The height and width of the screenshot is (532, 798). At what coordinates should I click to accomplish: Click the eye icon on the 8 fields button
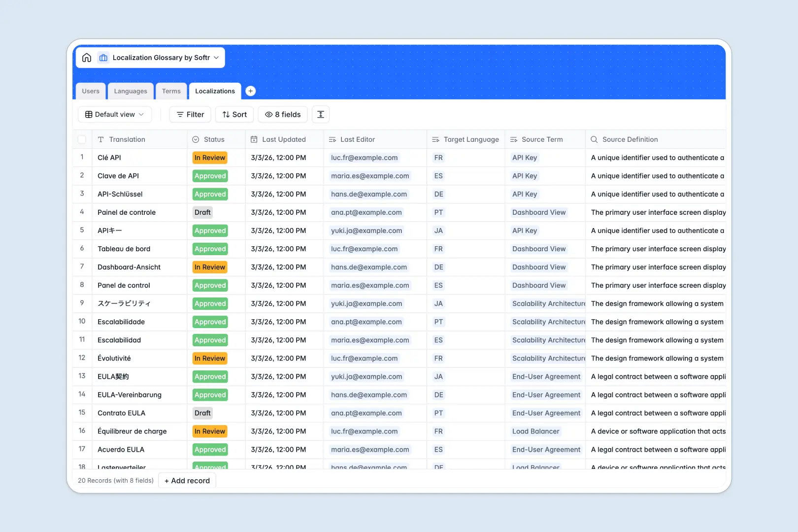[x=268, y=114]
